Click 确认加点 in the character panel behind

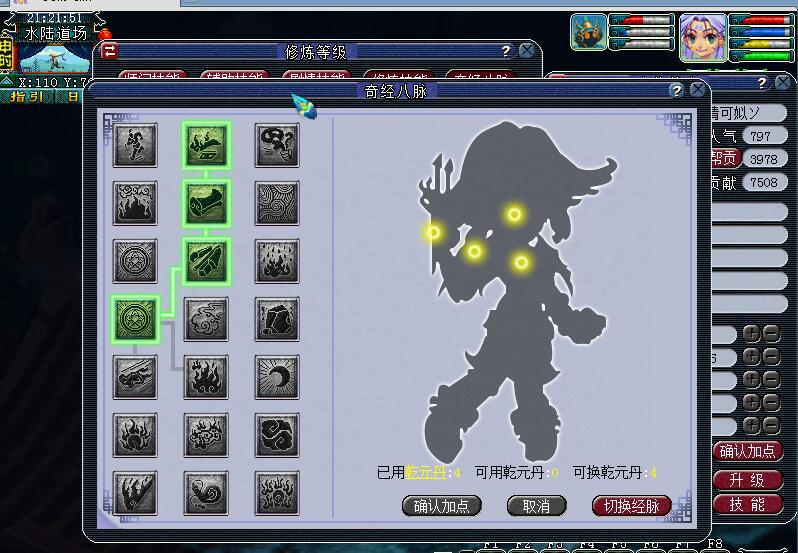point(747,451)
